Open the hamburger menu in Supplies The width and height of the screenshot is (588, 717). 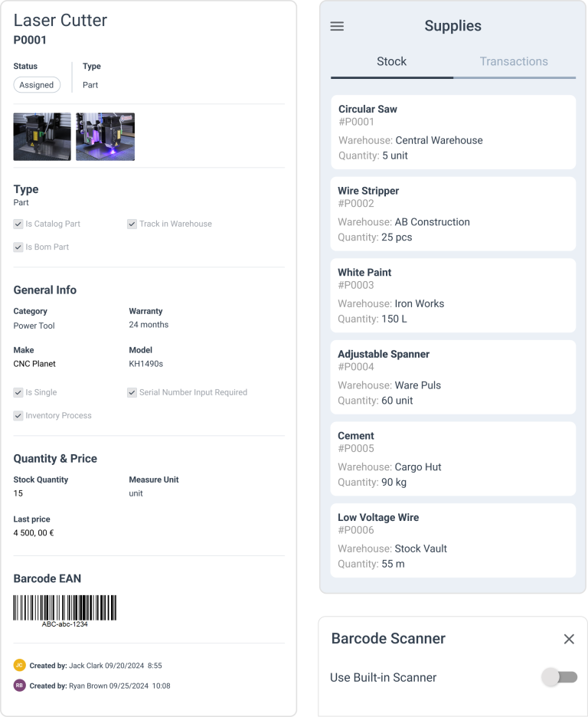click(336, 25)
